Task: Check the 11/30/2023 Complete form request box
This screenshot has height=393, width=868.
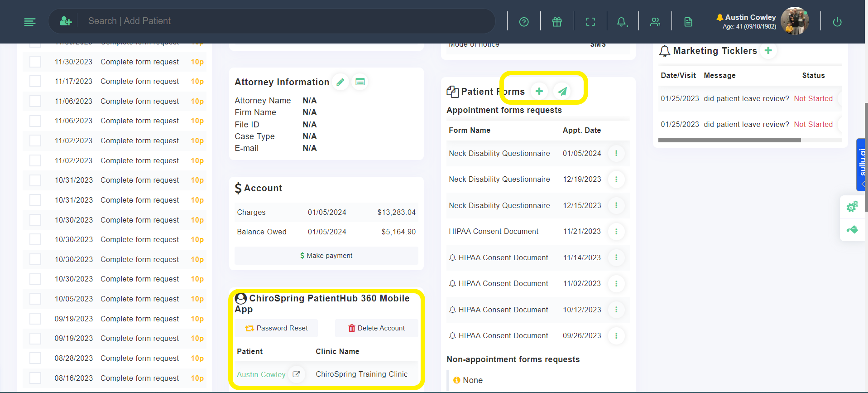Action: coord(35,62)
